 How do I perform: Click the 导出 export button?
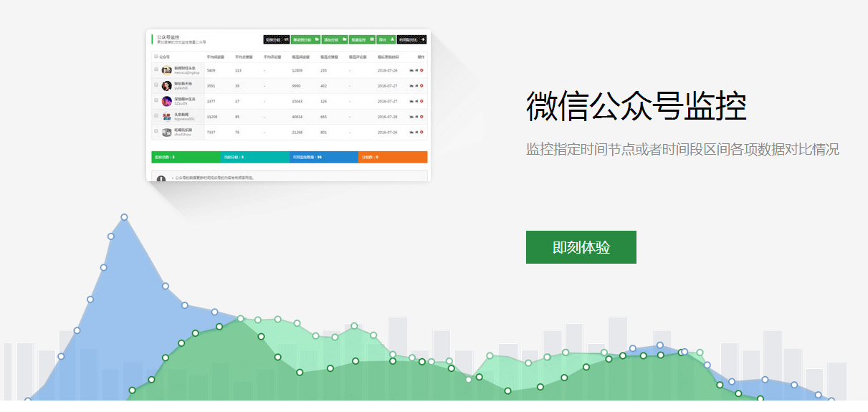tap(386, 39)
